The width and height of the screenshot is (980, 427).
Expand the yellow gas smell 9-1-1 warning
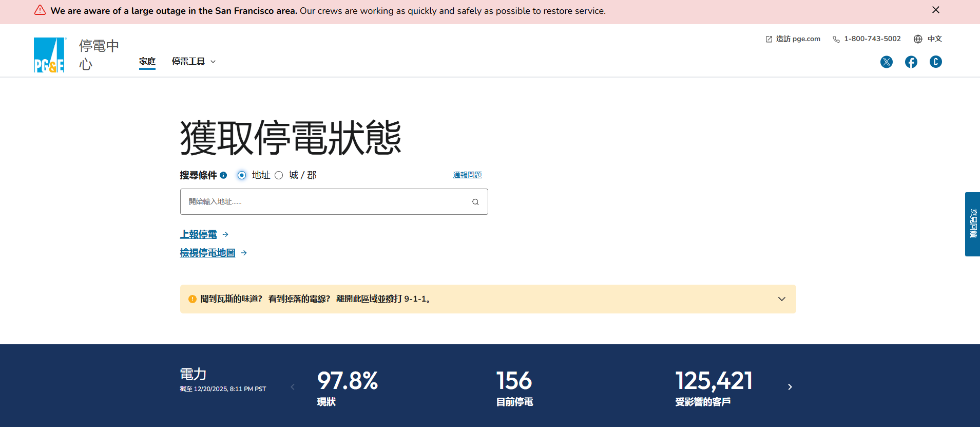tap(781, 299)
